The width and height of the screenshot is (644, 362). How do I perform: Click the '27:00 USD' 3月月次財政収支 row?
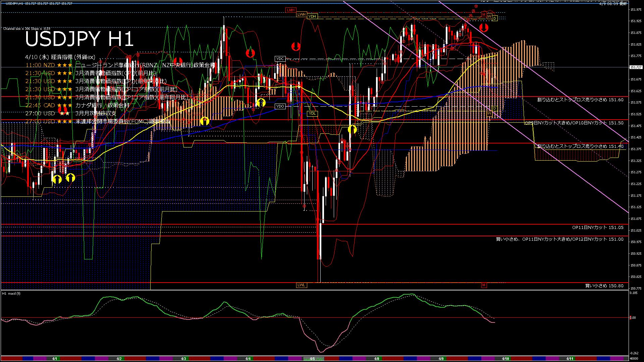pos(71,113)
